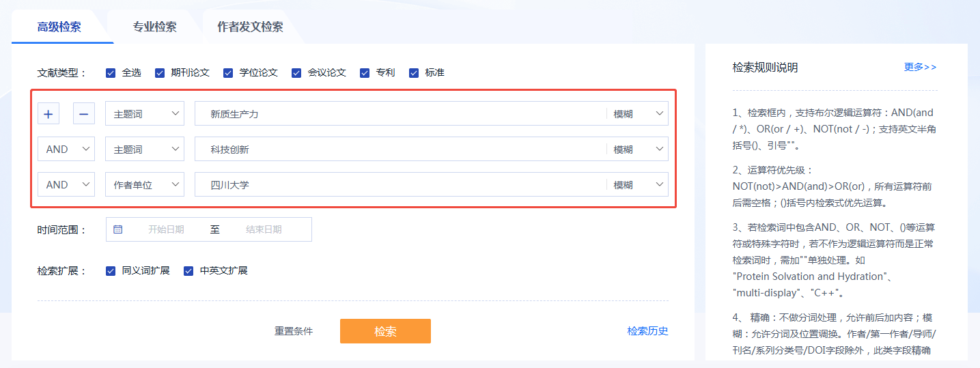Image resolution: width=980 pixels, height=368 pixels.
Task: Switch to the 作者发文检索 tab
Action: click(x=250, y=27)
